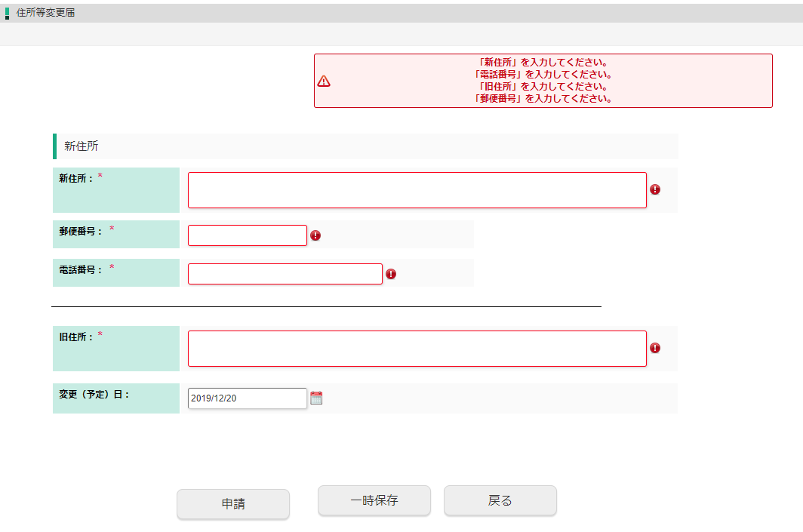Click the error icon beside 電話番号 field
The width and height of the screenshot is (803, 532).
[391, 274]
